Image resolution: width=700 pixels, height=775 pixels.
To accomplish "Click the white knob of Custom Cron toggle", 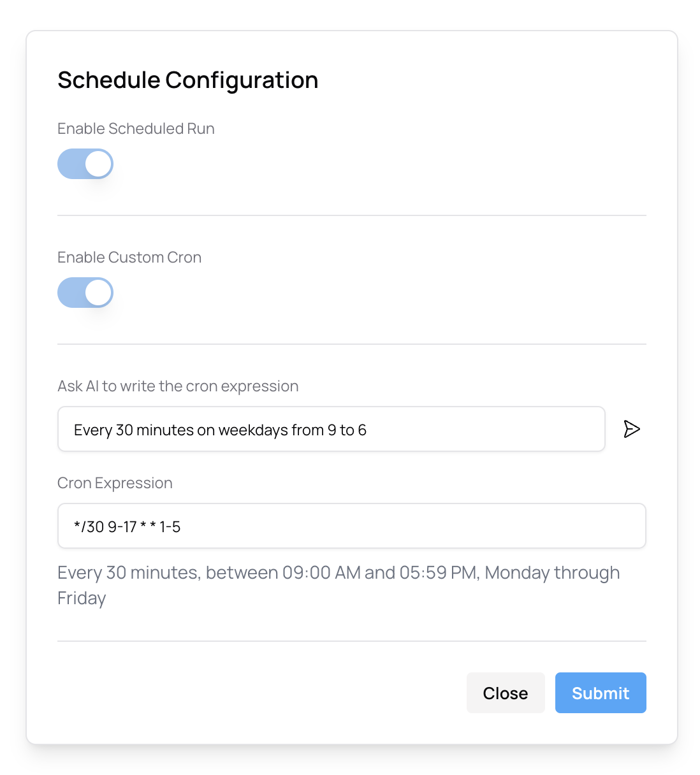I will pos(98,293).
